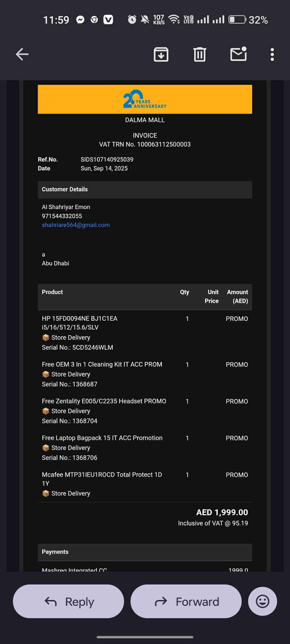Image resolution: width=290 pixels, height=644 pixels.
Task: Tap the Wi-Fi status icon
Action: coord(174,19)
